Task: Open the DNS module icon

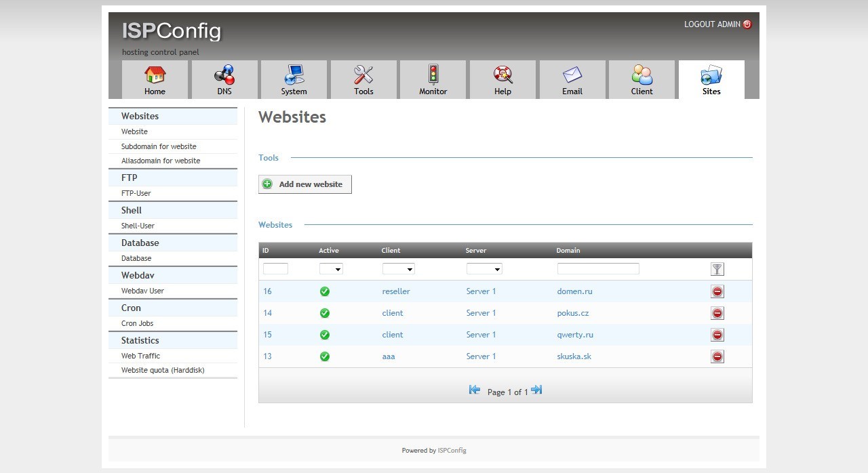Action: (224, 75)
